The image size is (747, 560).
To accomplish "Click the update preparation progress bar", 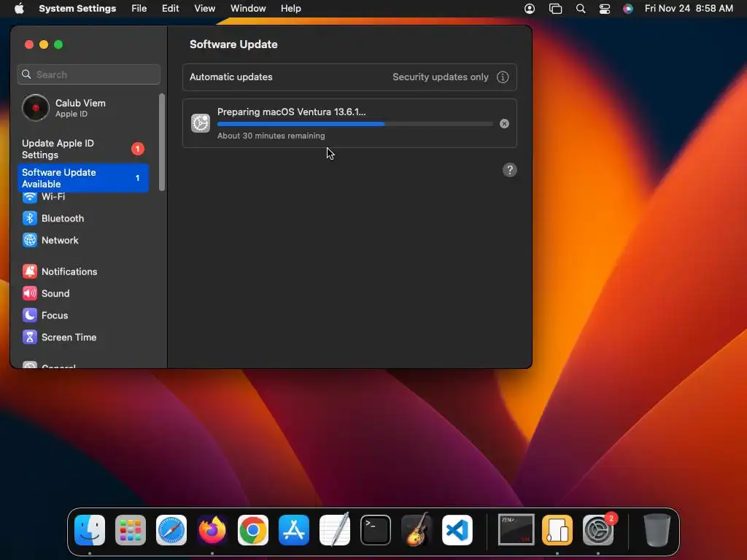I will (355, 124).
